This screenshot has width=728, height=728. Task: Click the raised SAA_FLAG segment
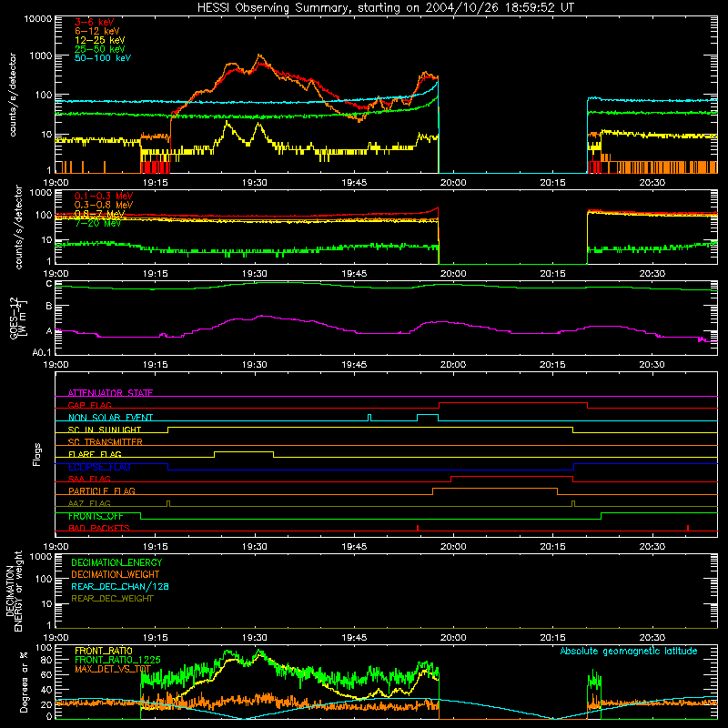click(511, 476)
